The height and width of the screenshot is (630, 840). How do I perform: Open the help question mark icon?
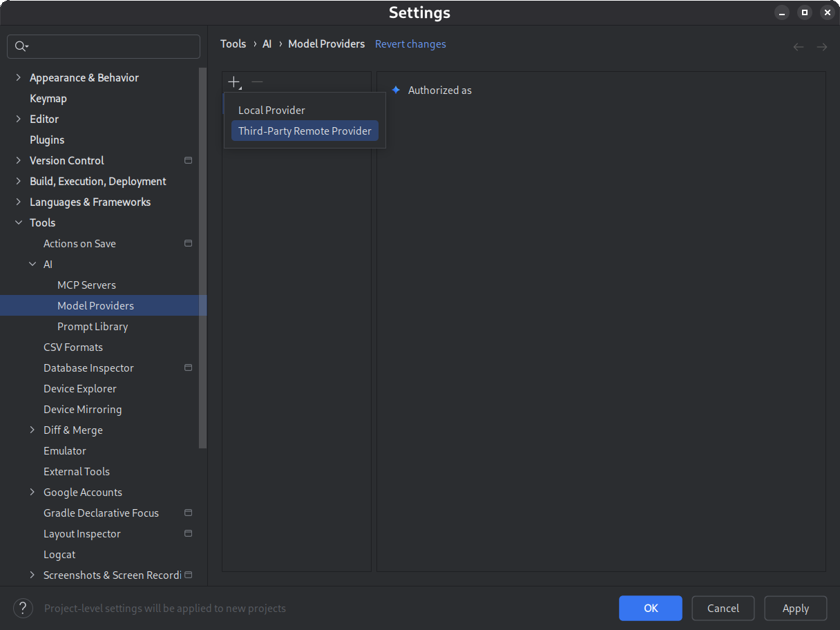pyautogui.click(x=23, y=608)
